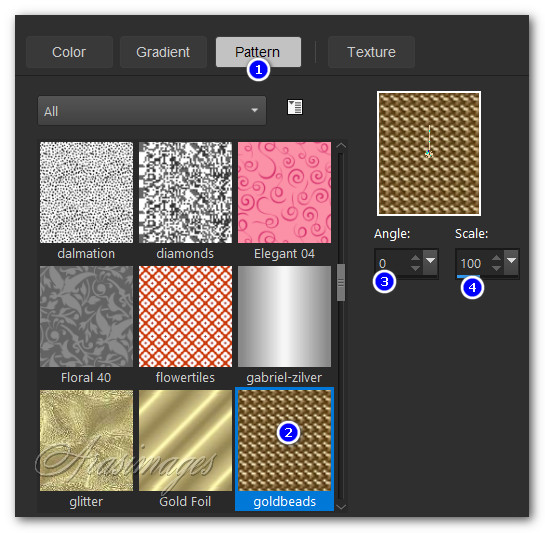Pick the flowertiles red pattern

tap(185, 316)
